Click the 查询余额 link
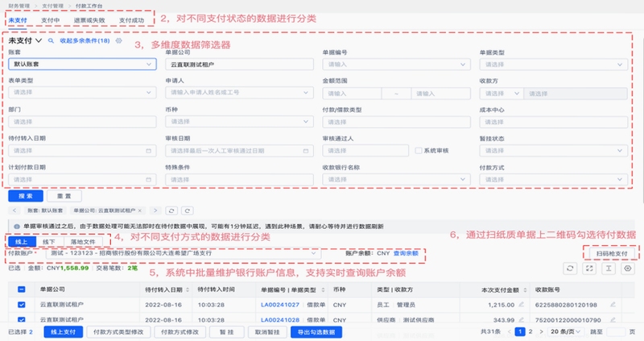The width and height of the screenshot is (644, 341). [406, 253]
